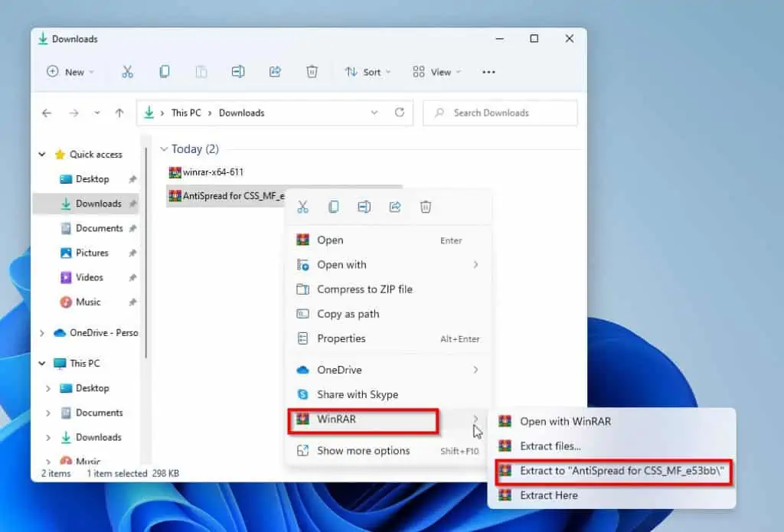Select Music under Quick access

86,302
